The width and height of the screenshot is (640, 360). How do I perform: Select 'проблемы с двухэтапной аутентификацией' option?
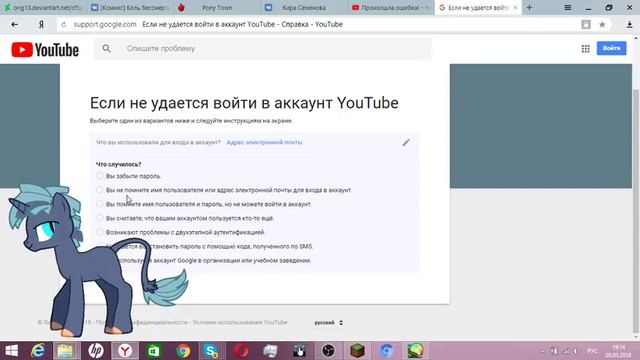coord(181,232)
